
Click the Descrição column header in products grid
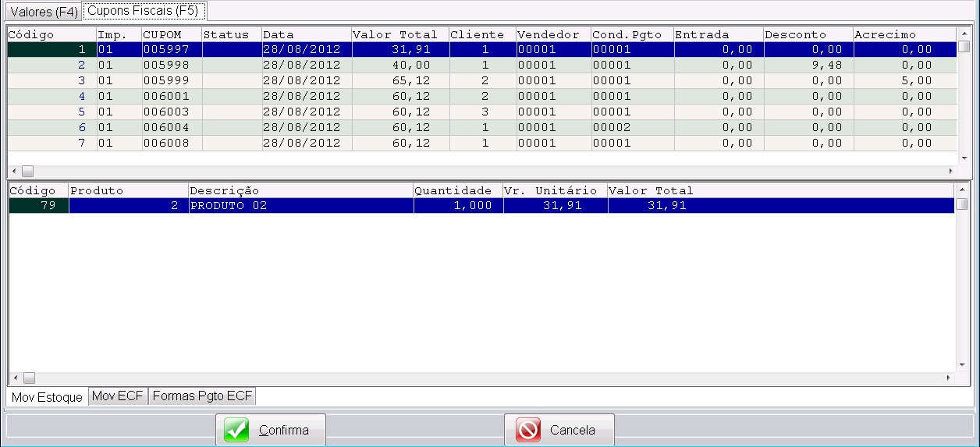300,190
